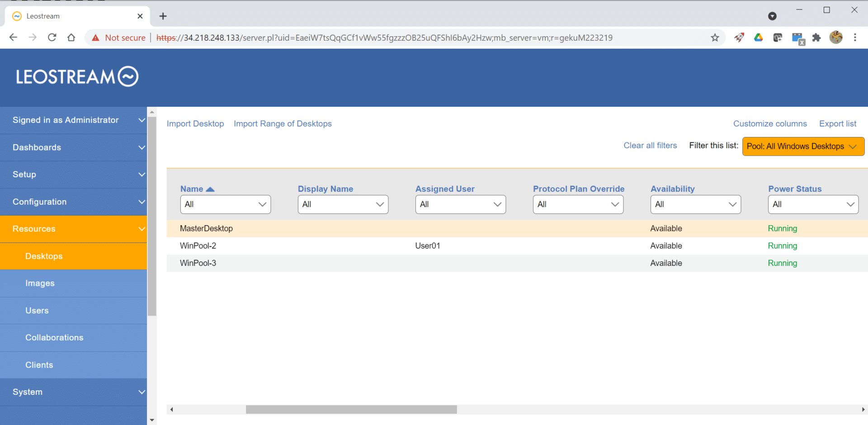Image resolution: width=868 pixels, height=425 pixels.
Task: Click the Import Desktop link
Action: click(195, 124)
